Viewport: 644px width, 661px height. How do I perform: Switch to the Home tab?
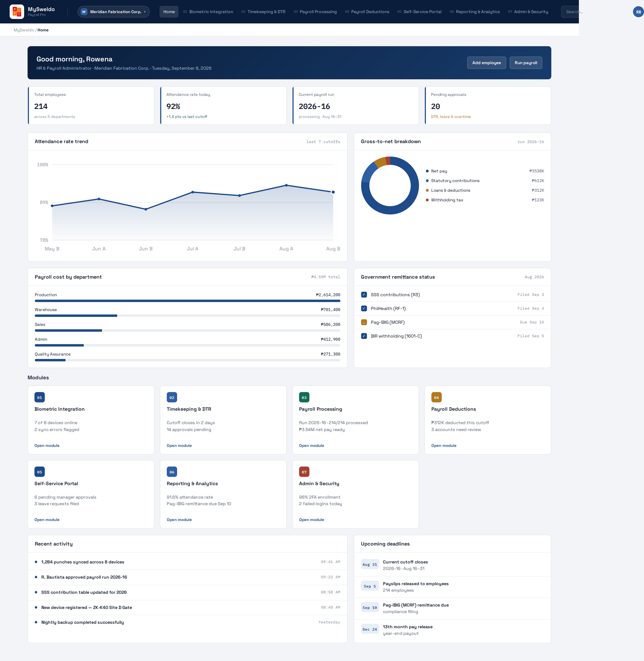pos(169,12)
